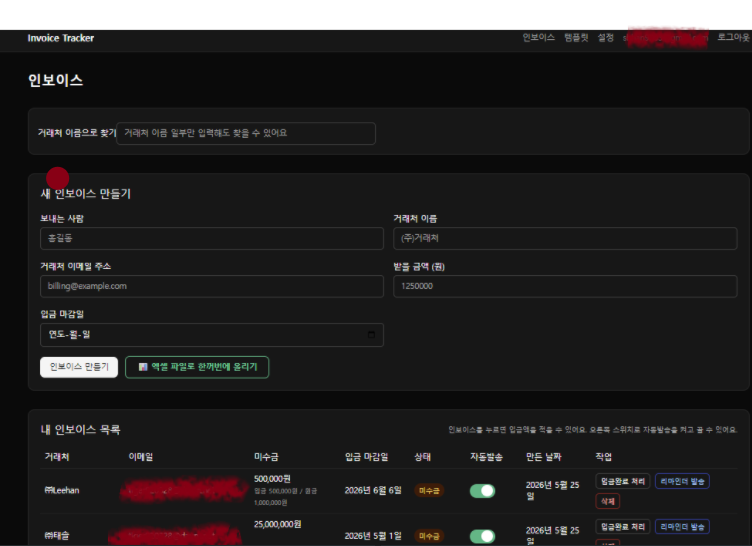This screenshot has height=546, width=752.
Task: Toggle 자동발송 switch for ㈜Leehan invoice
Action: pyautogui.click(x=482, y=491)
